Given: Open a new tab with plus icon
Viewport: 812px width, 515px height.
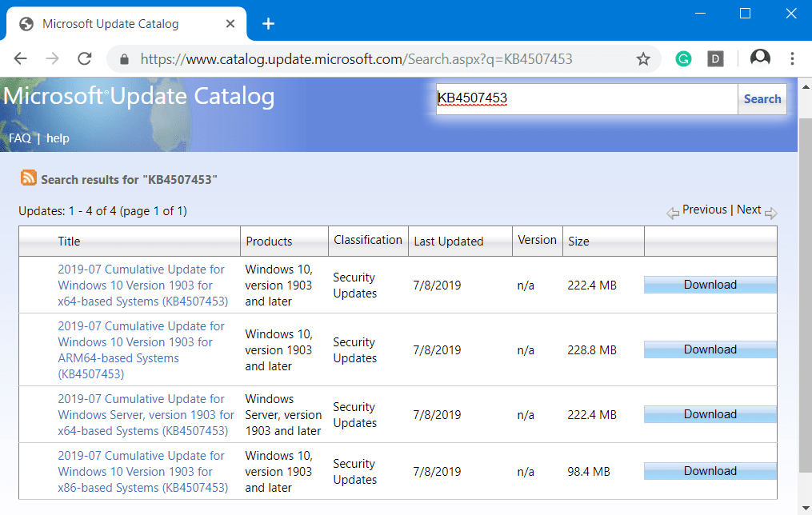Looking at the screenshot, I should [268, 24].
